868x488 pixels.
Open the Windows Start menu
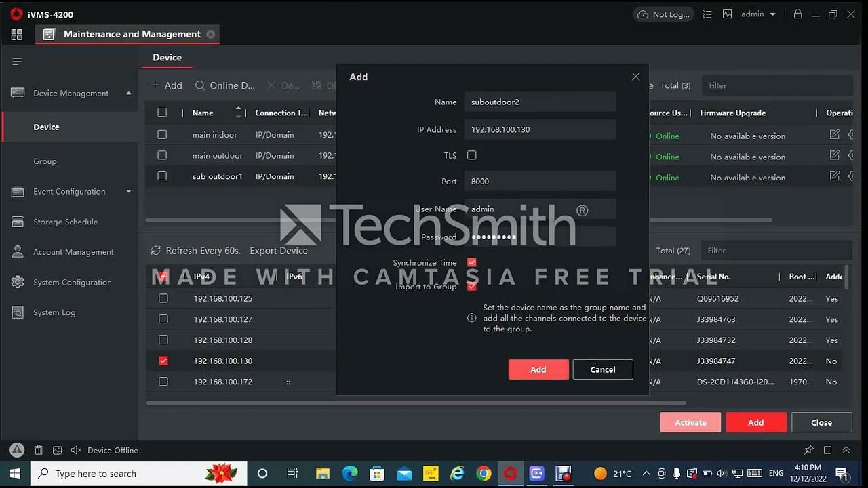coord(15,473)
